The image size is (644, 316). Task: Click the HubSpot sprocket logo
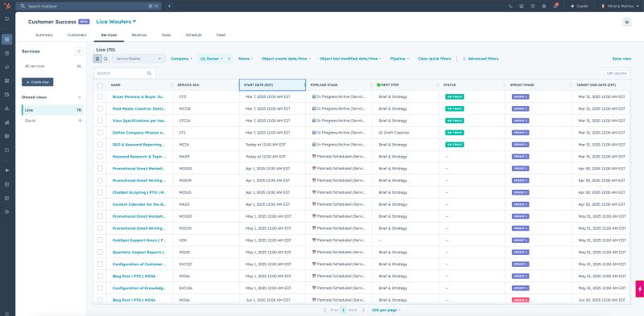click(x=7, y=6)
